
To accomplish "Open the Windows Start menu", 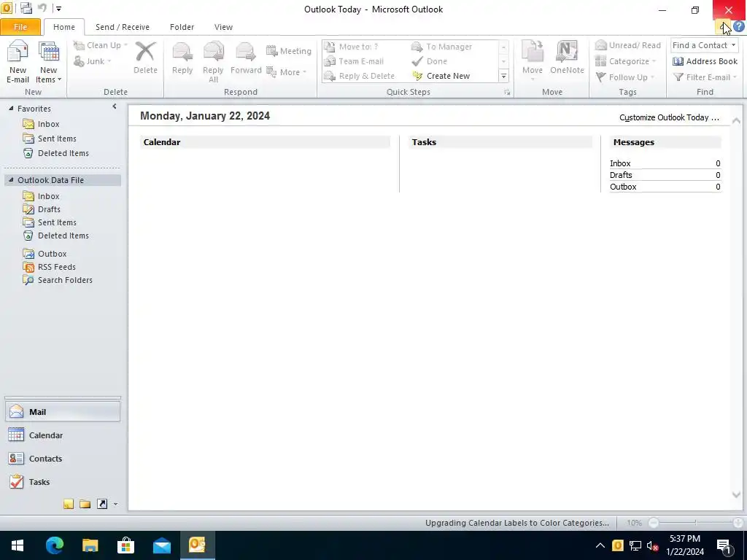I will pos(18,545).
